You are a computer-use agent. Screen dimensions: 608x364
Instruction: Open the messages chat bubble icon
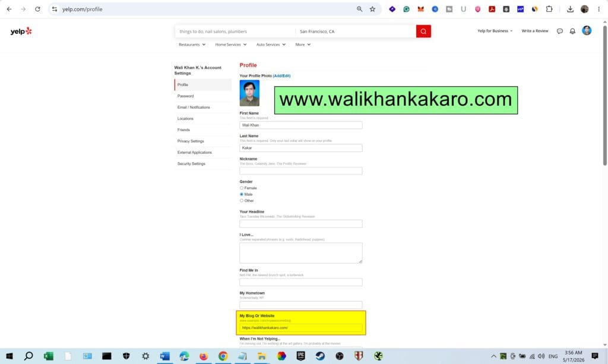(559, 31)
